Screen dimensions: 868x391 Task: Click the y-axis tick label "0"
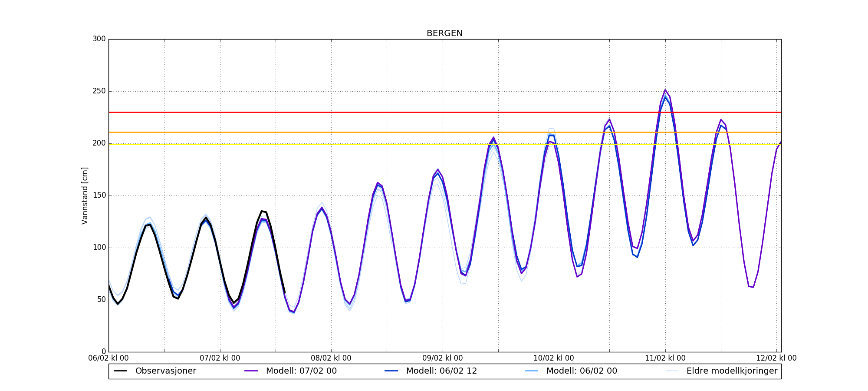[x=104, y=352]
